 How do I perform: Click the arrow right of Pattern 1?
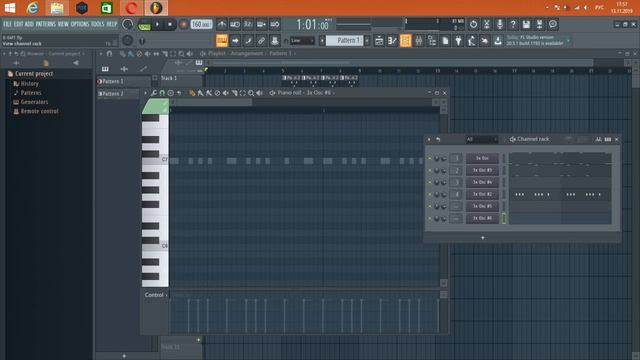(x=367, y=40)
